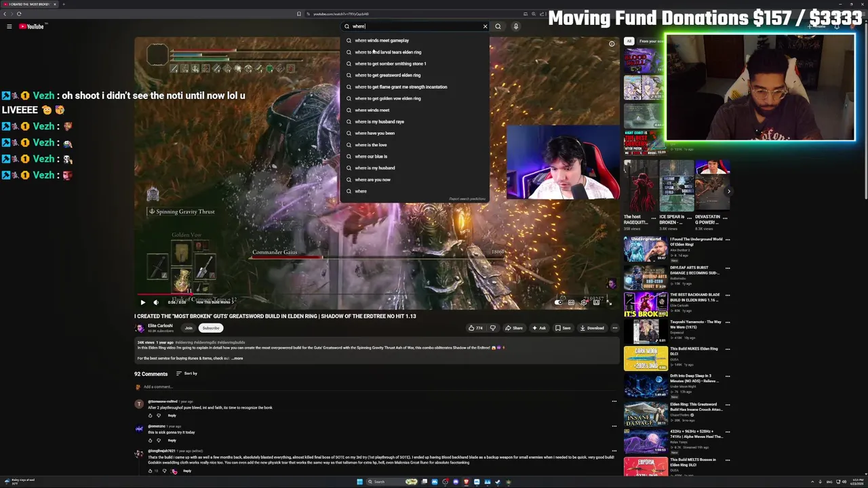Click the Share button
Screen dimensions: 868x488
(x=514, y=328)
